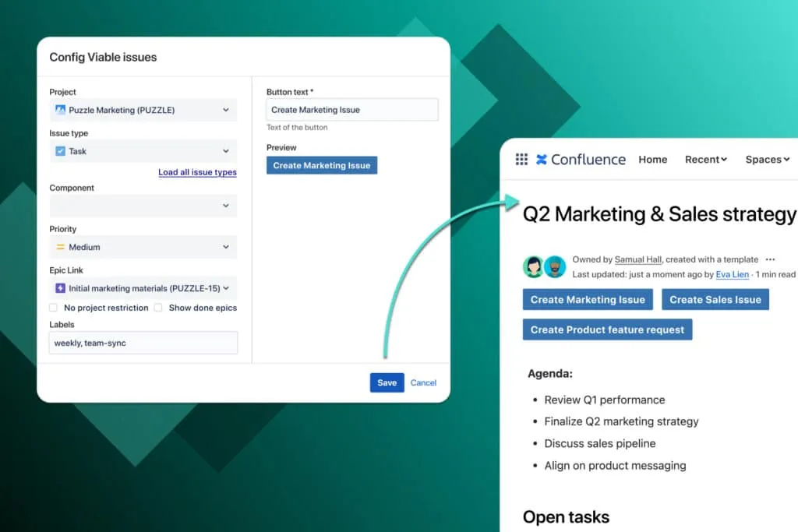Screen dimensions: 798x532
Task: Click the Task issue type checkbox icon
Action: pyautogui.click(x=60, y=151)
